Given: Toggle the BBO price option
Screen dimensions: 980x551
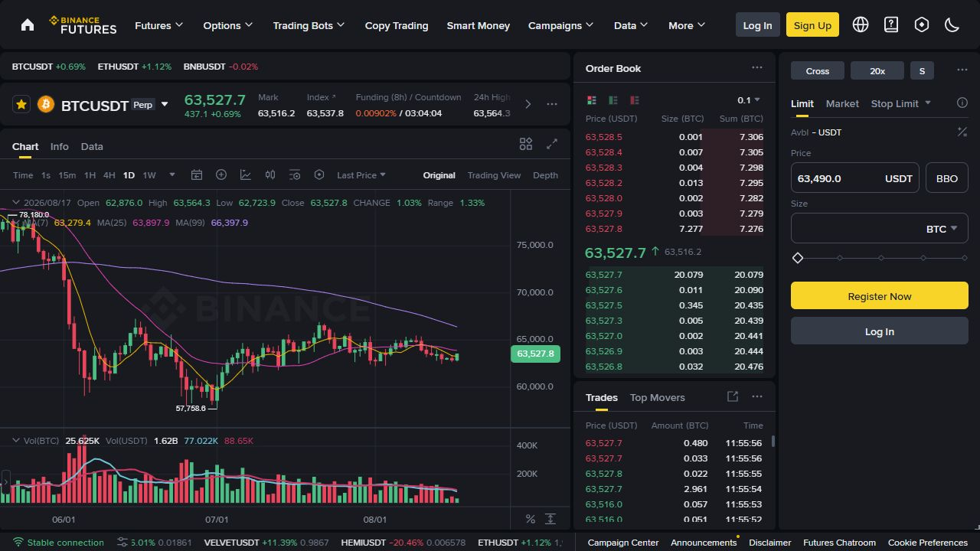Looking at the screenshot, I should point(947,178).
